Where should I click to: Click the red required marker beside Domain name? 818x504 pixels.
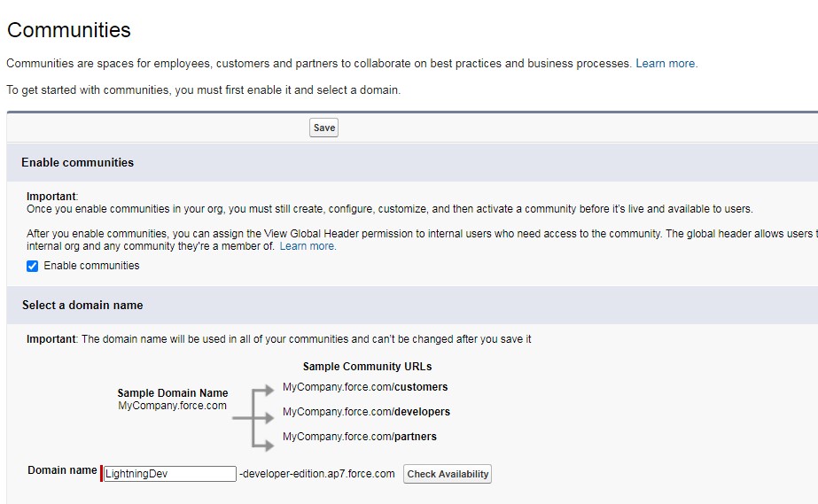(102, 474)
